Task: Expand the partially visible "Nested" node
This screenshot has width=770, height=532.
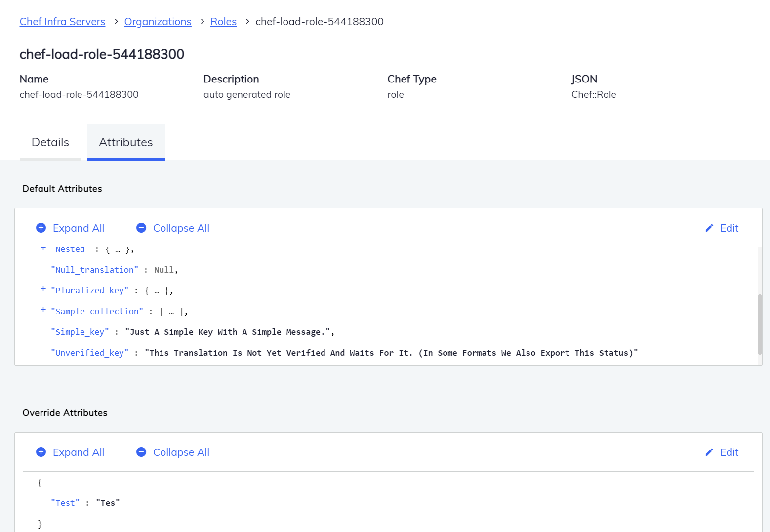Action: [x=43, y=249]
